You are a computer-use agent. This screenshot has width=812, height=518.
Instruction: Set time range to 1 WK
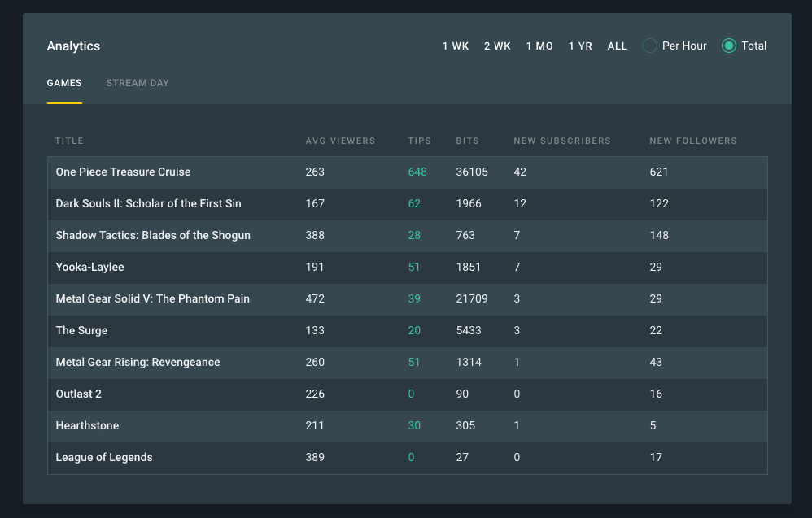tap(456, 46)
